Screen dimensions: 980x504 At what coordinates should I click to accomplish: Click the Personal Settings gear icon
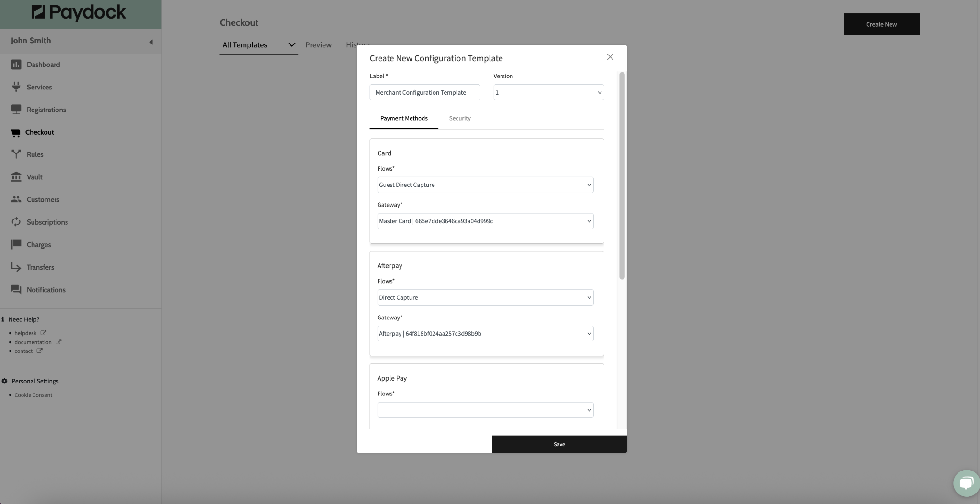[x=4, y=381]
